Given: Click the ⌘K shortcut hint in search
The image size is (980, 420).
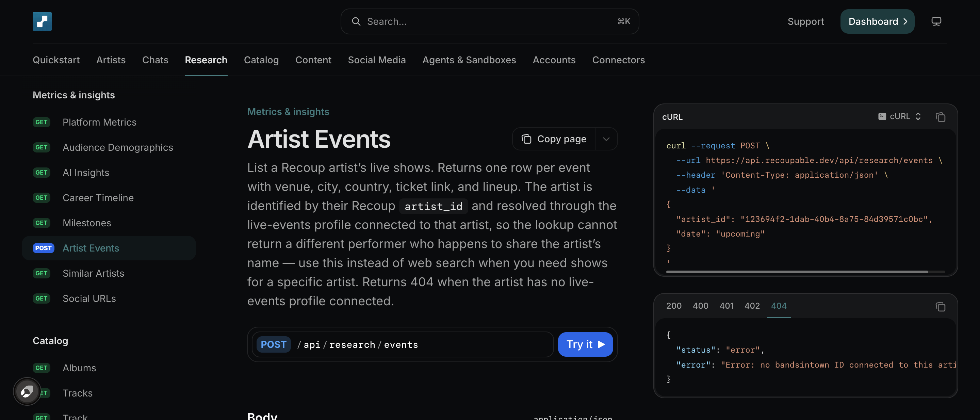Looking at the screenshot, I should point(624,21).
